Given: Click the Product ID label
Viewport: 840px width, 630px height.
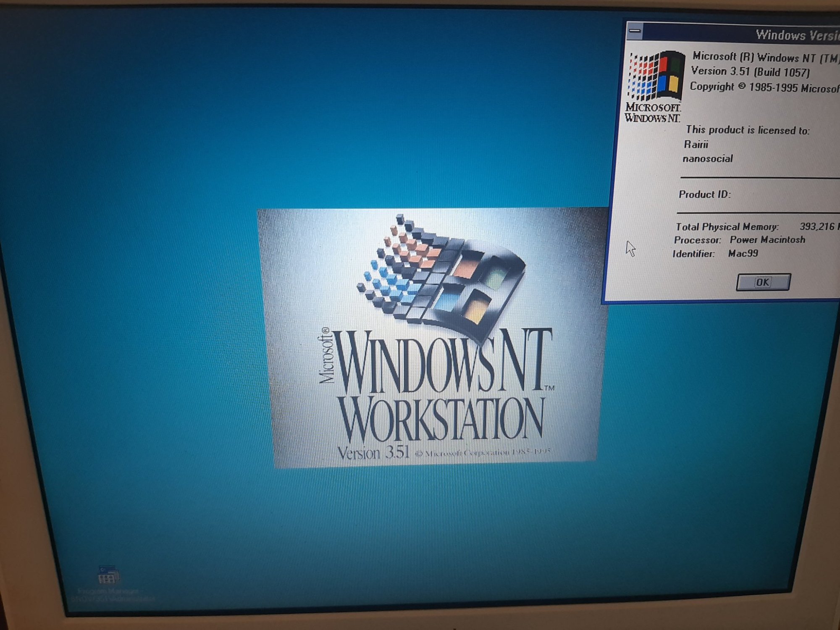Looking at the screenshot, I should pyautogui.click(x=704, y=194).
